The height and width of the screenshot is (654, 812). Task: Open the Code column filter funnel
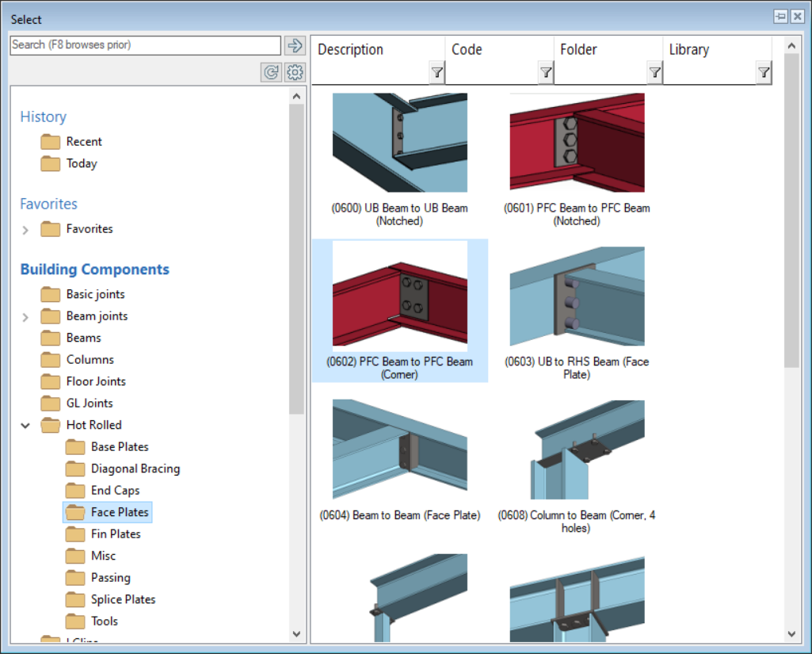pos(545,73)
